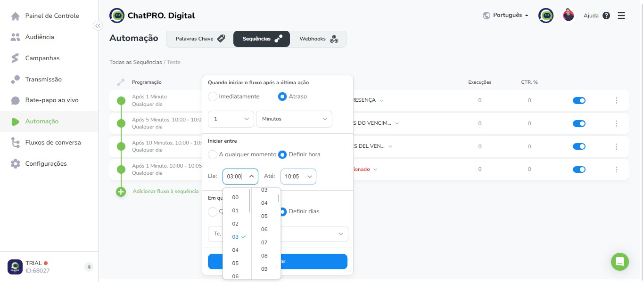Click the blue save button in popup
Viewport: 644px width, 282px height.
[278, 262]
